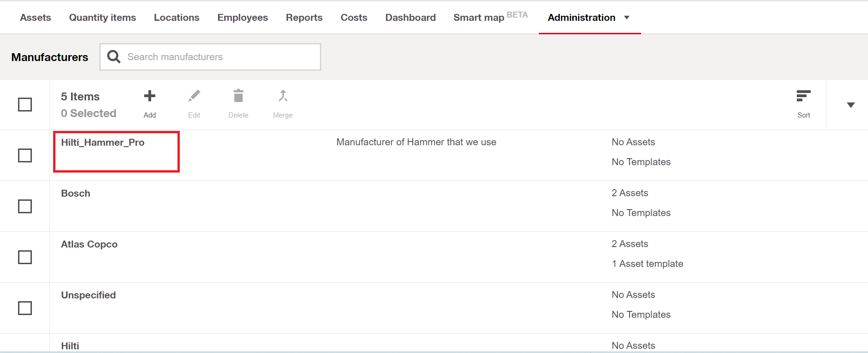Click 'No Assets' in the Hilti_Hammer_Pro row
This screenshot has width=868, height=353.
point(634,142)
